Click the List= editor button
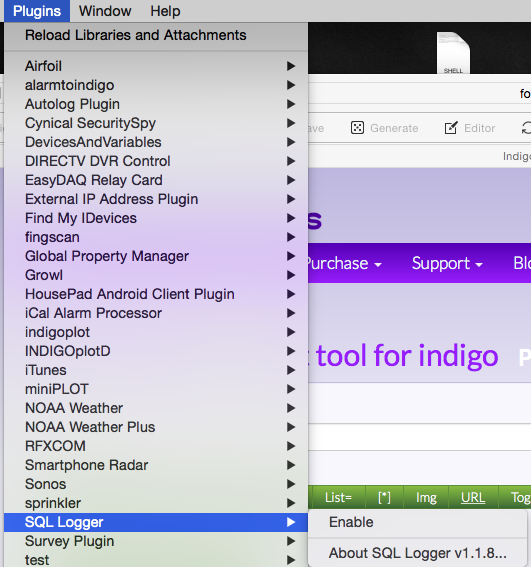 (x=339, y=497)
